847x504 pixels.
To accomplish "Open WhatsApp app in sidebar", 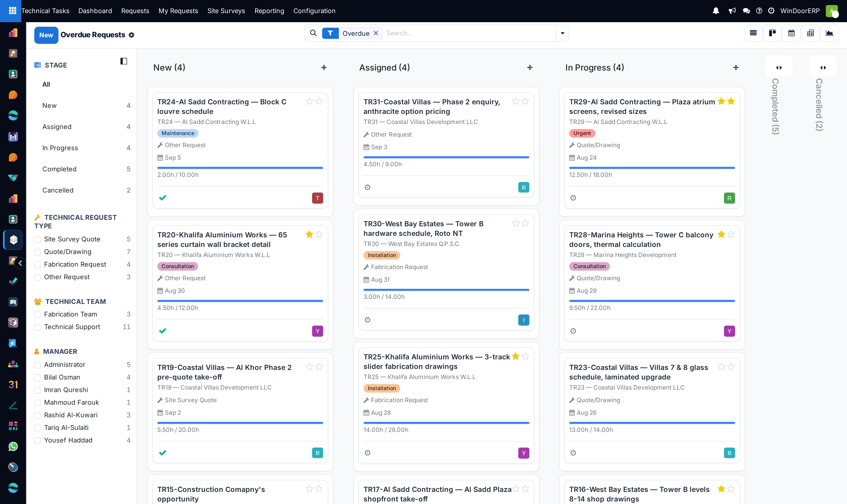I will pos(13,446).
